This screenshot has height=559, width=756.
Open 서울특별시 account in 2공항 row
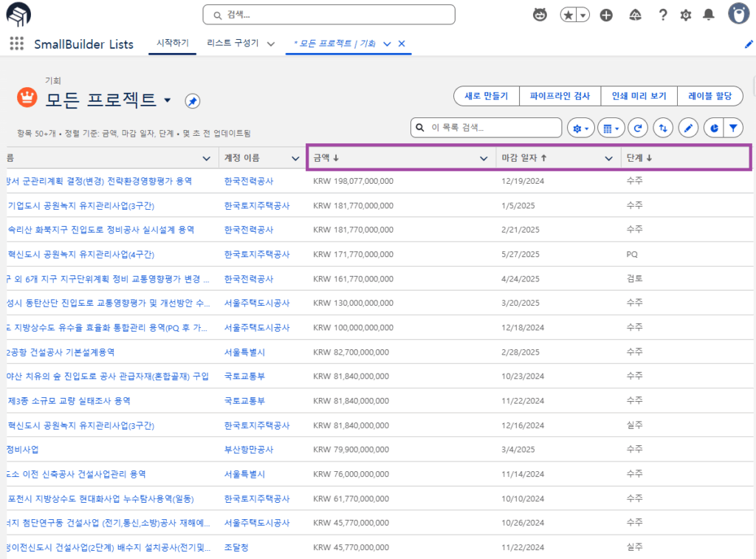coord(244,352)
